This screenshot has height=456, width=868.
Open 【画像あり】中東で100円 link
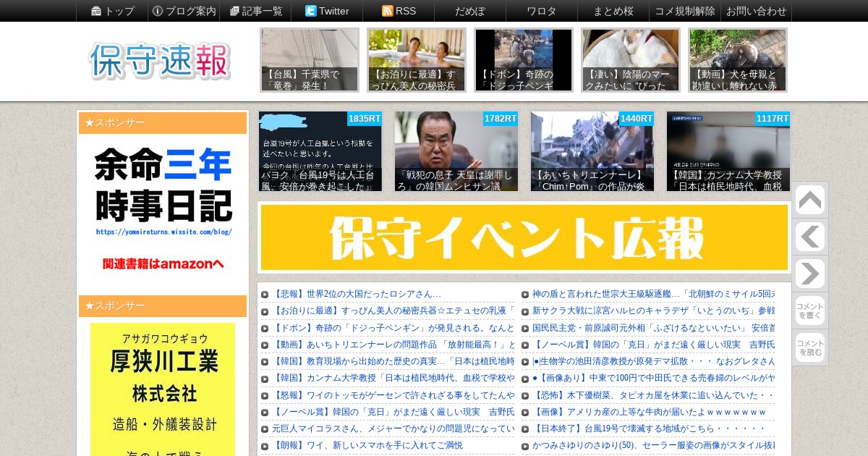(x=653, y=378)
